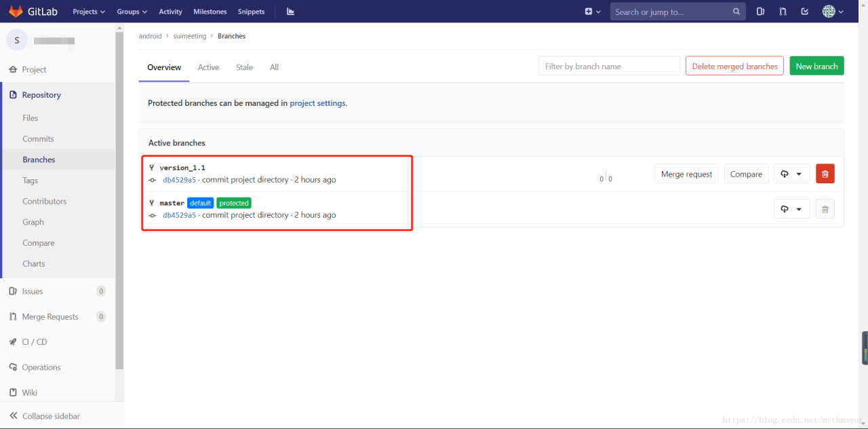
Task: Click Compare button for version_1.1
Action: pos(746,174)
